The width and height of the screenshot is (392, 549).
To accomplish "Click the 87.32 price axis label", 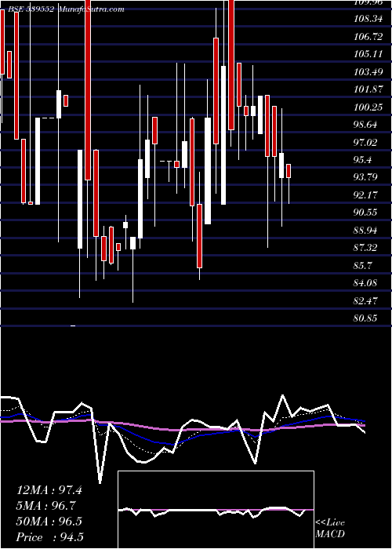I will coord(366,249).
